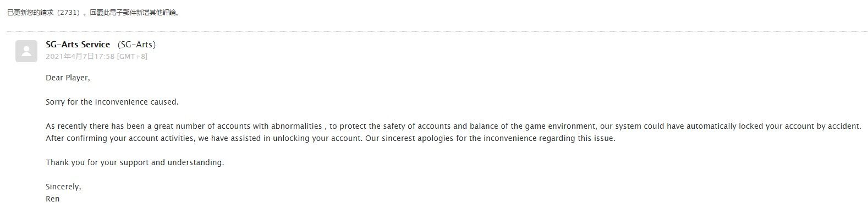Click the (SG-Arts) organization label

137,45
